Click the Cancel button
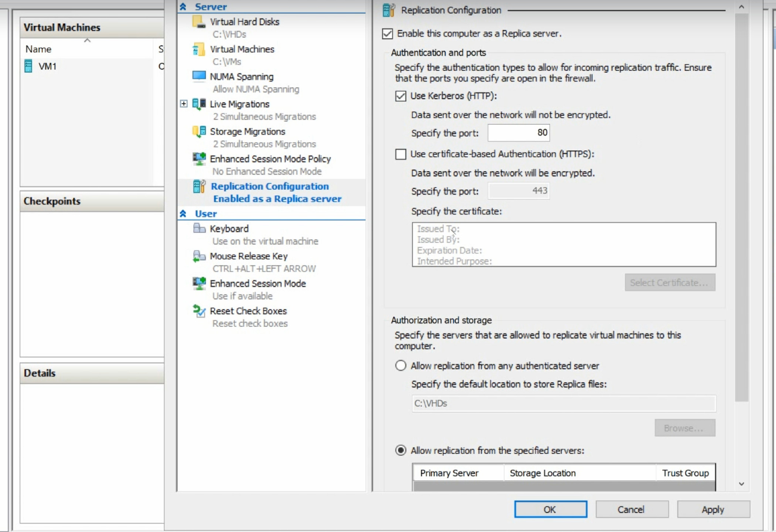Viewport: 776px width, 532px height. coord(632,509)
